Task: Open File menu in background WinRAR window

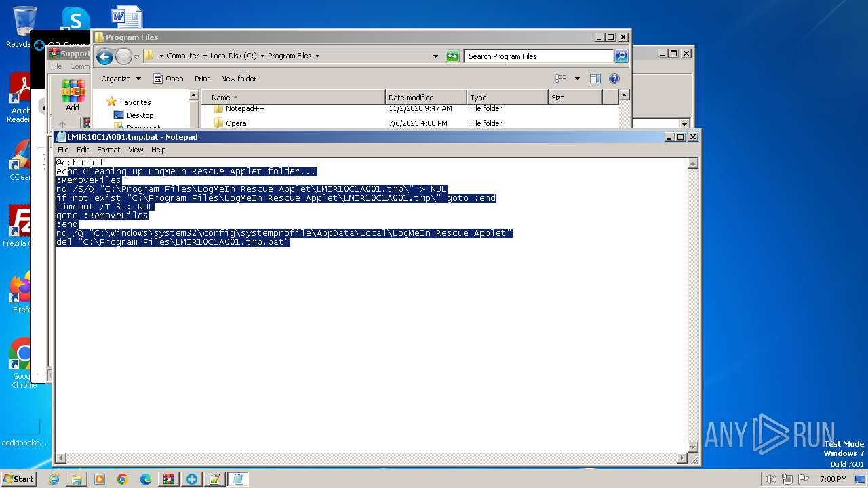Action: tap(56, 66)
